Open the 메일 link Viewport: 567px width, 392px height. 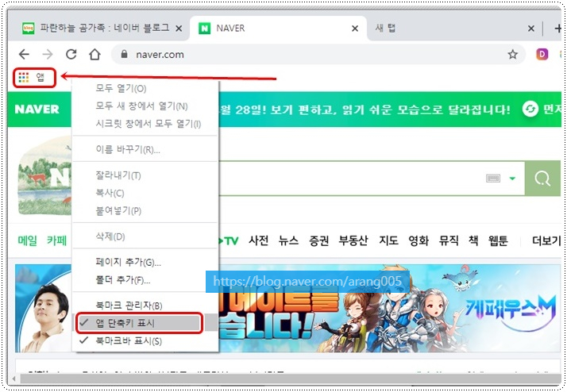(28, 240)
